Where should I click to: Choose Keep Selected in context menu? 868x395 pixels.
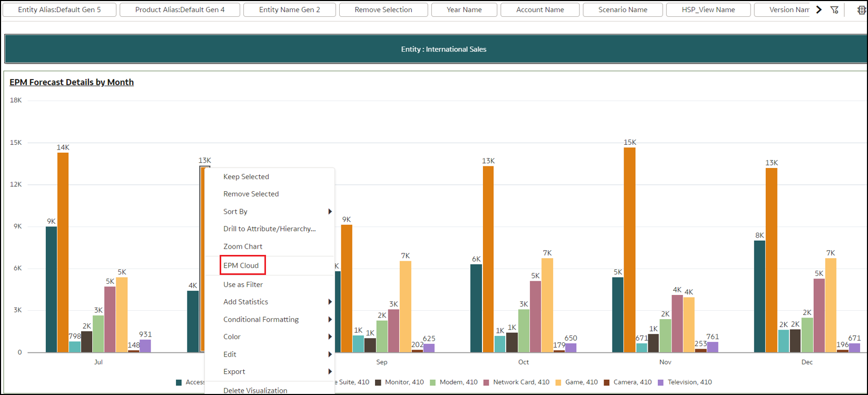[x=246, y=177]
